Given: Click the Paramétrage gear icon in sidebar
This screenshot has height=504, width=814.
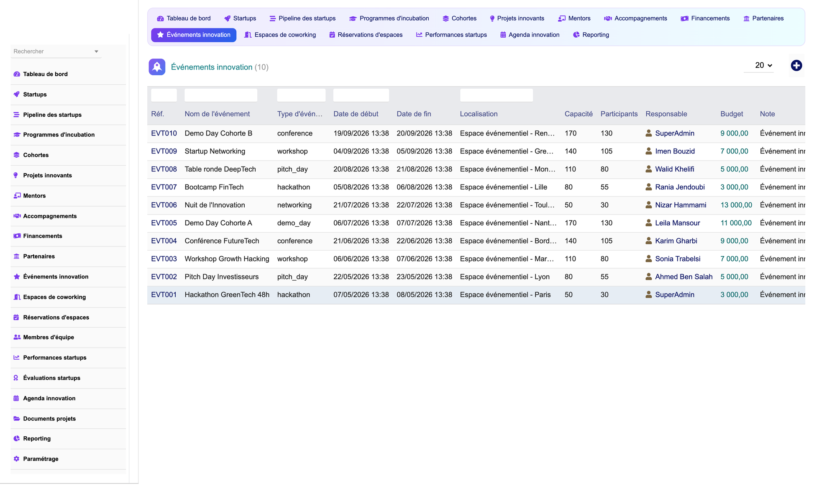Looking at the screenshot, I should click(x=17, y=459).
